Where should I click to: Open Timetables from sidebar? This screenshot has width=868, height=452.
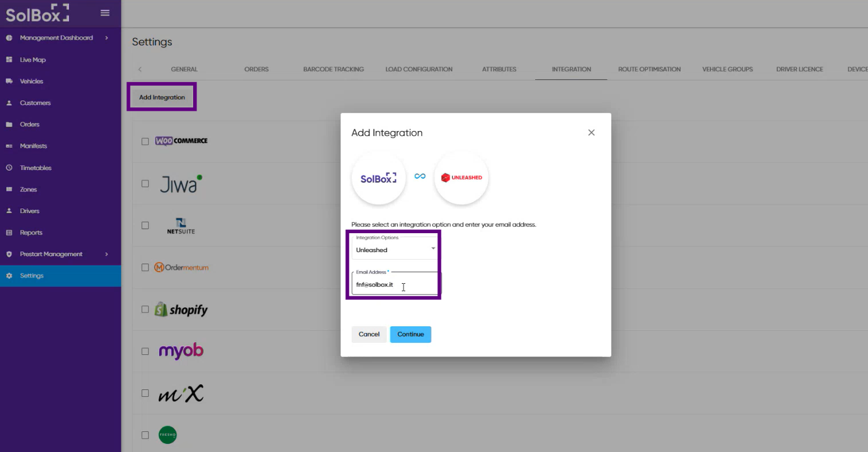(36, 168)
